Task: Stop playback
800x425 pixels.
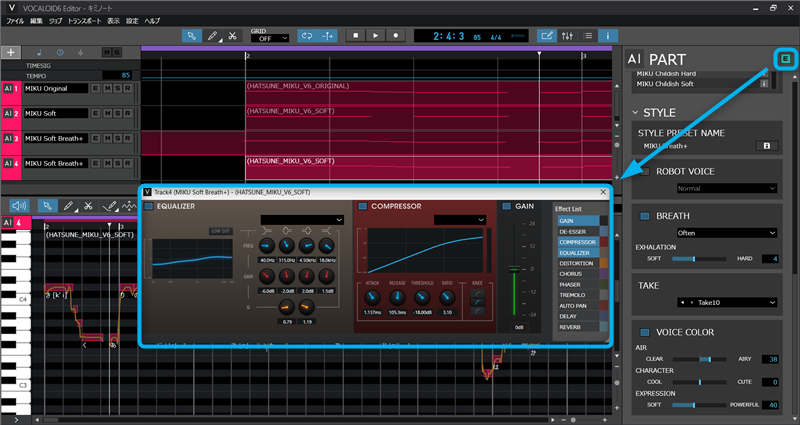Action: [x=356, y=36]
